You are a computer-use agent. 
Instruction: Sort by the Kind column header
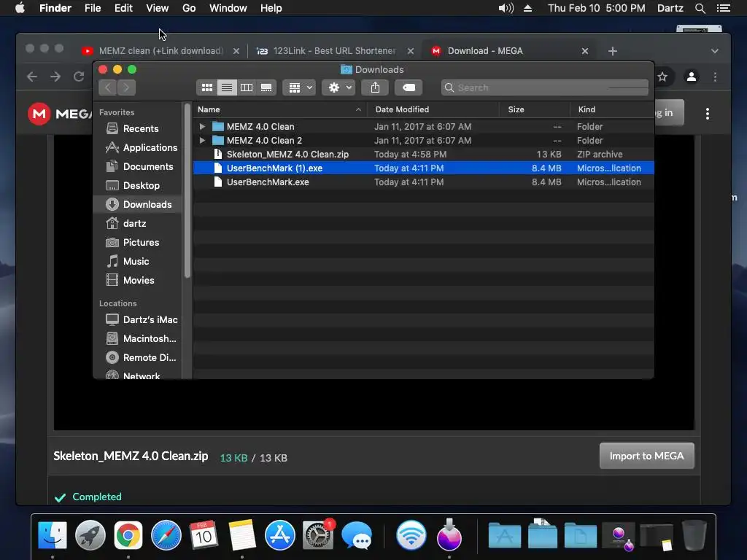point(612,109)
